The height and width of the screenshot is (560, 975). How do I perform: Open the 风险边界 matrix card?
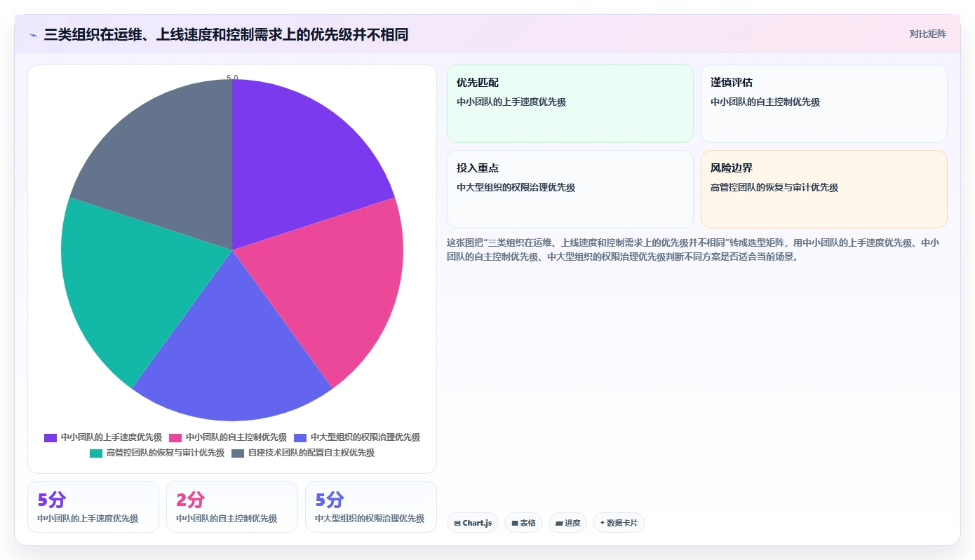point(823,189)
